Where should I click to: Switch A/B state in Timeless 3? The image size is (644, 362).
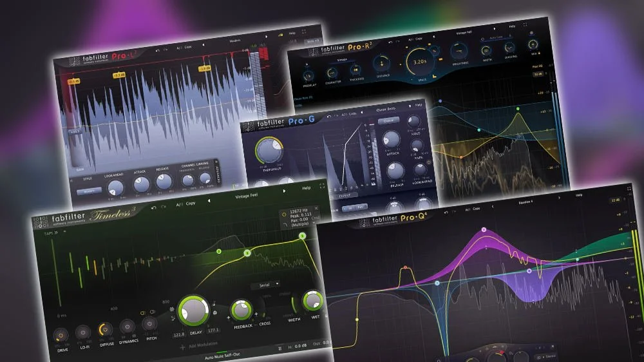[x=178, y=205]
